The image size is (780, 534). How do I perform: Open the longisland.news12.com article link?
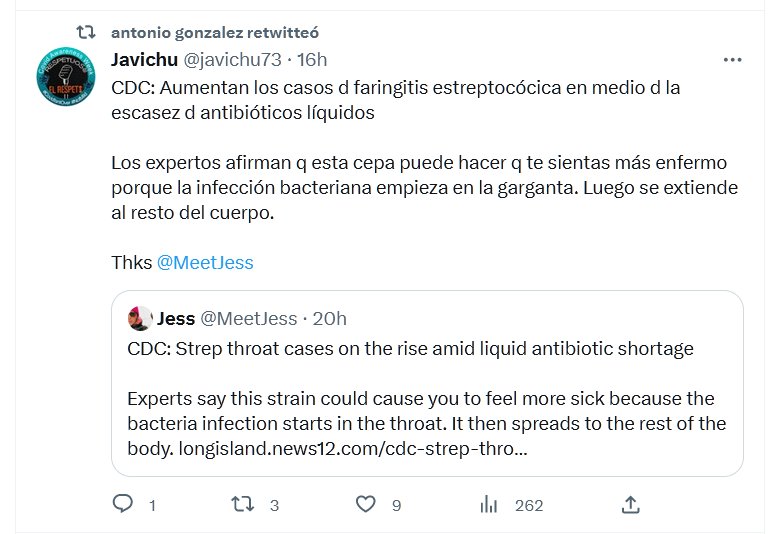353,449
